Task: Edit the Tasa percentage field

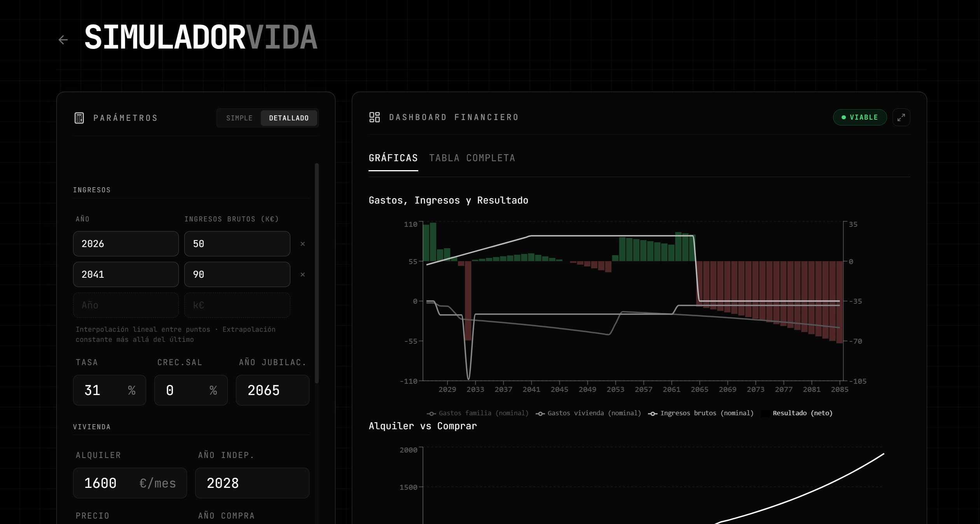Action: (x=110, y=390)
